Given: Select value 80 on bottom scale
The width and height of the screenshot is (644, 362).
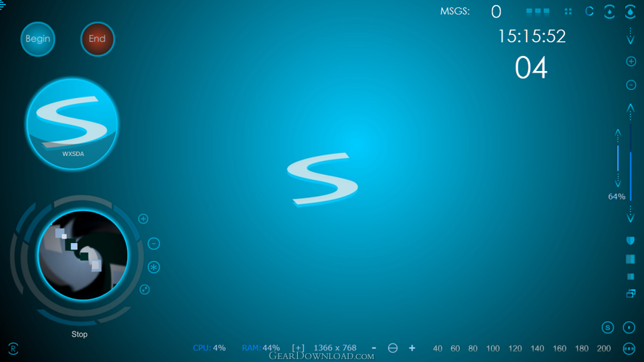Looking at the screenshot, I should click(x=473, y=348).
